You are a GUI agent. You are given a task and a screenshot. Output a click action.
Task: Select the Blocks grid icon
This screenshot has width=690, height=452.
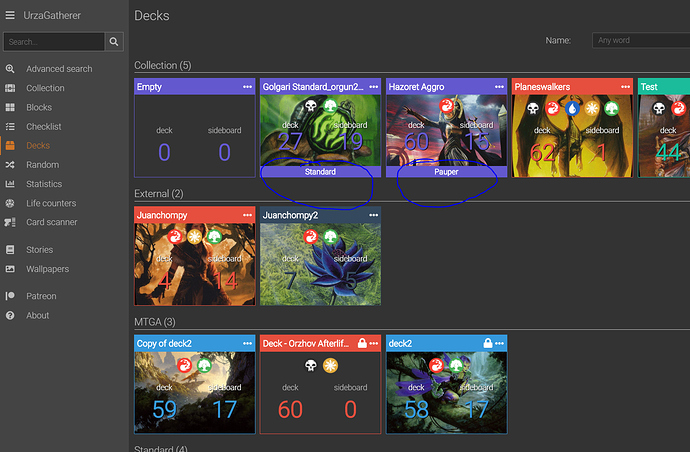point(10,107)
